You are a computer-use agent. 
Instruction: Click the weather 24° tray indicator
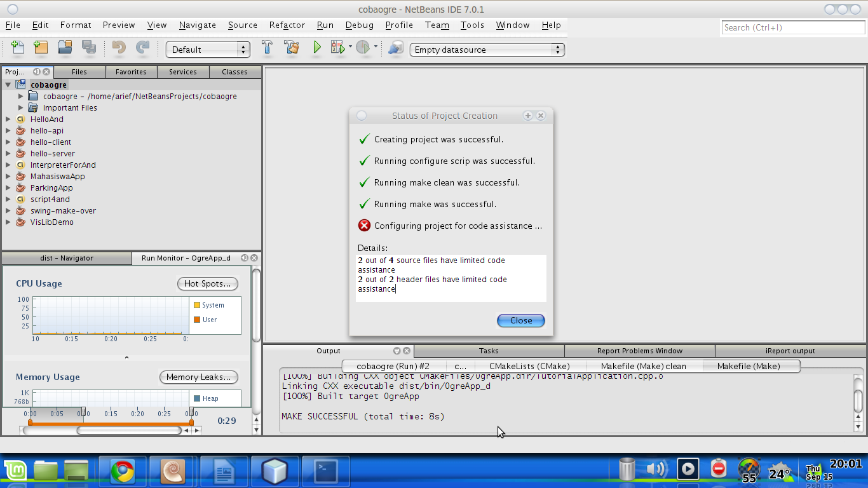(x=780, y=471)
